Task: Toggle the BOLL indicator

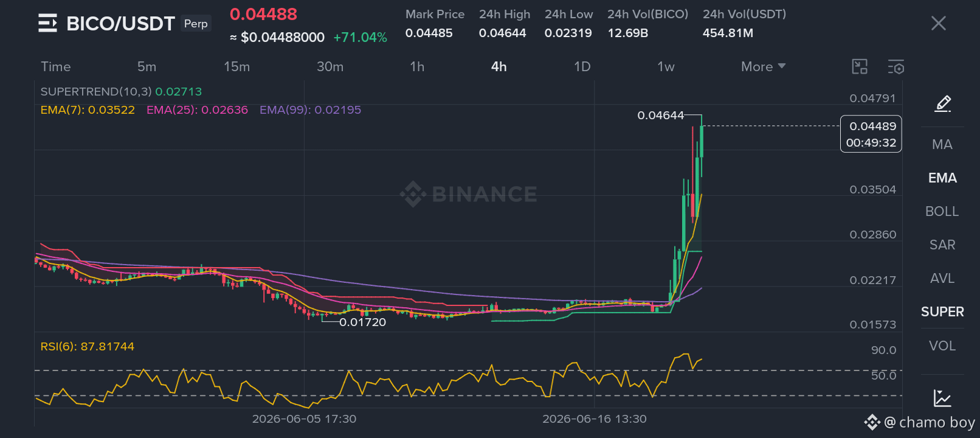Action: coord(942,211)
